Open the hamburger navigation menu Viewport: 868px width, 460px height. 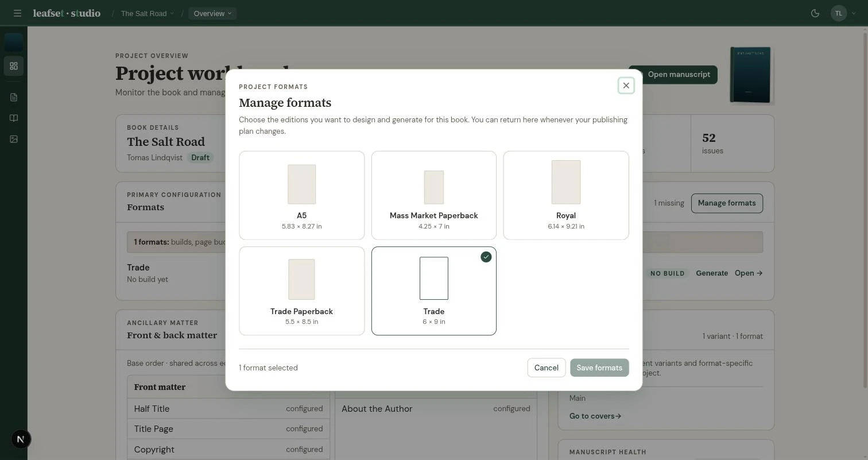tap(17, 13)
